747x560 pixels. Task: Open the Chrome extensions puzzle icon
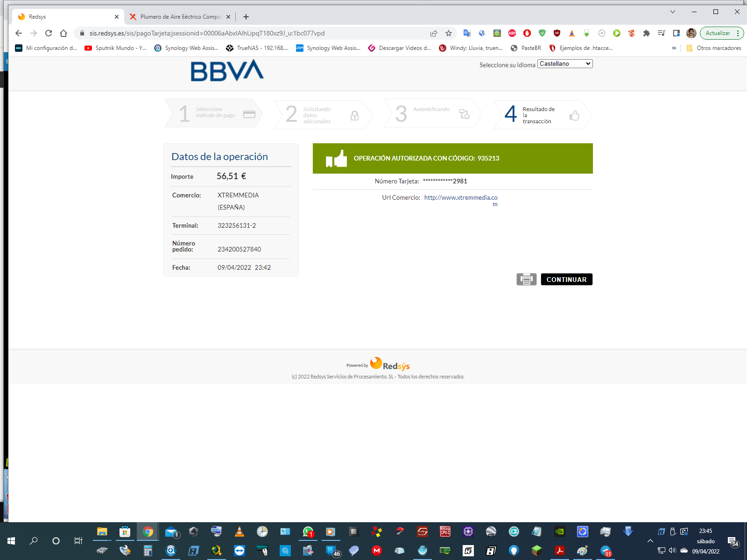tap(647, 33)
